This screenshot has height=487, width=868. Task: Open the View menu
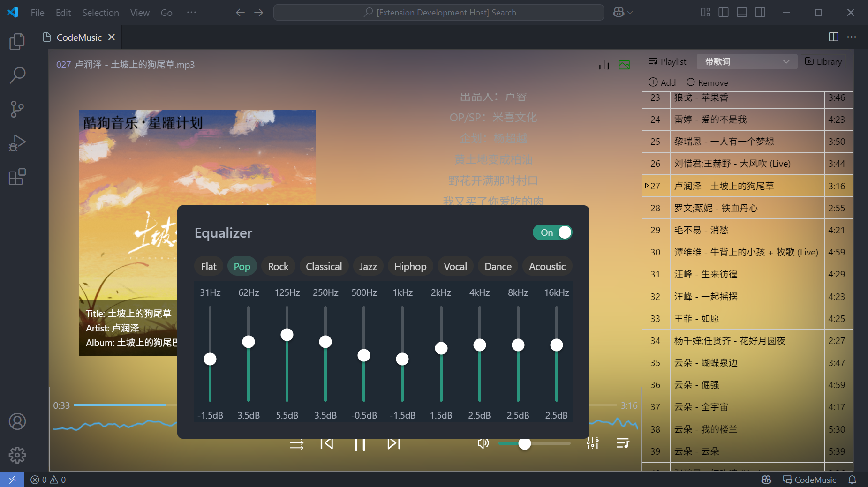tap(140, 13)
